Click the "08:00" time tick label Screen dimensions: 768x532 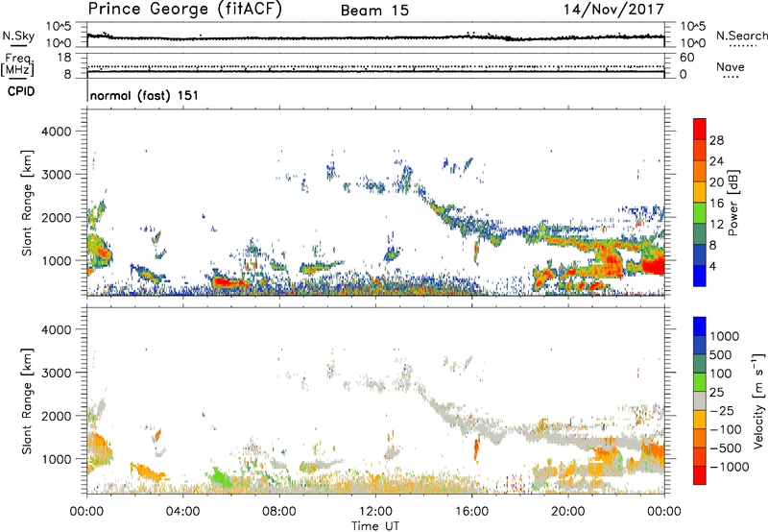tap(279, 512)
